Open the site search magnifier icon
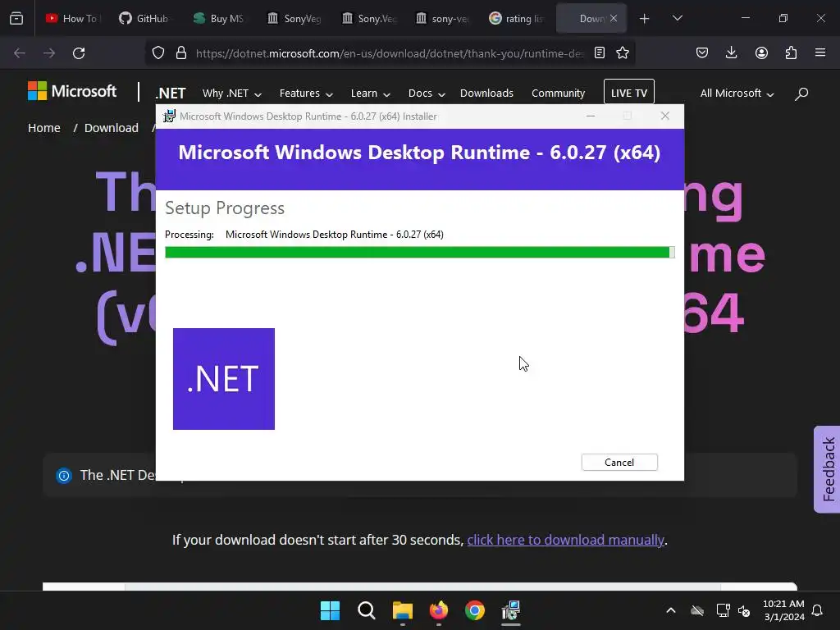Screen dimensions: 840x630 (801, 94)
